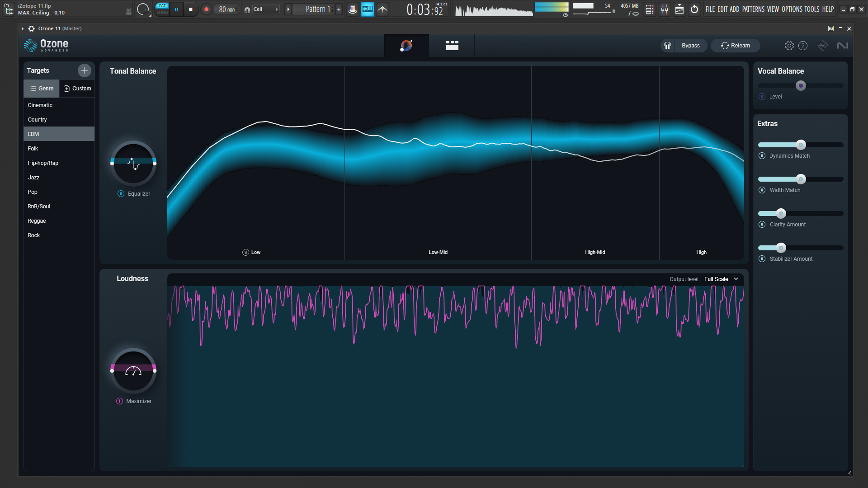Select the Pop genre from targets list
868x488 pixels.
point(32,191)
